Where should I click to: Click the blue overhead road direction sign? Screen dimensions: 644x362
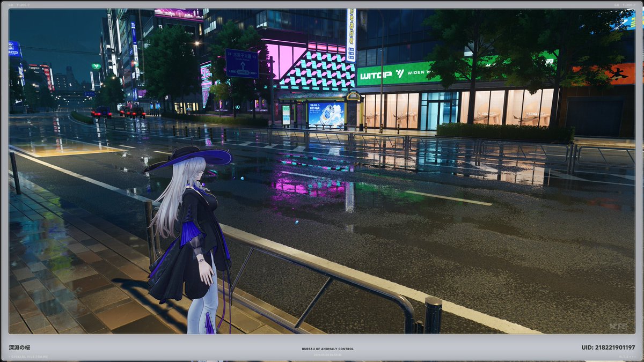click(241, 63)
